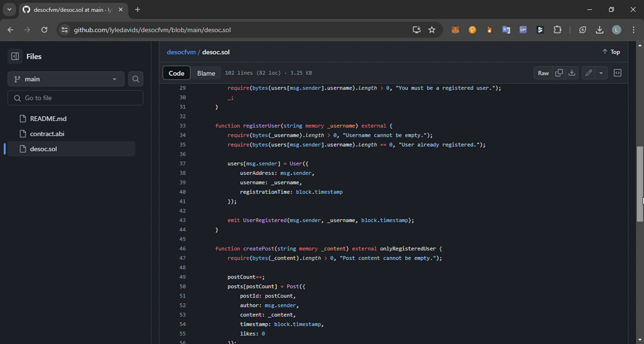Jump to Top of file

click(611, 52)
